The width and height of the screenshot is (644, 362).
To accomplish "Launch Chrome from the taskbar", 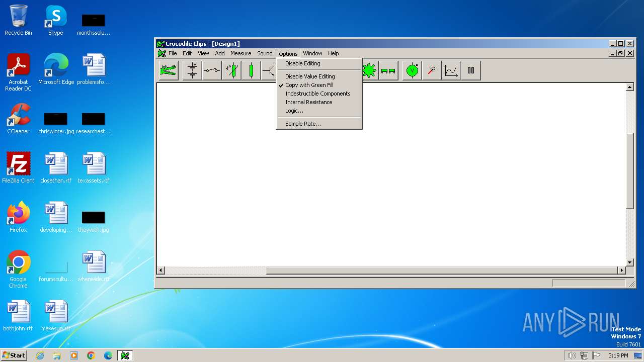I will (x=91, y=355).
